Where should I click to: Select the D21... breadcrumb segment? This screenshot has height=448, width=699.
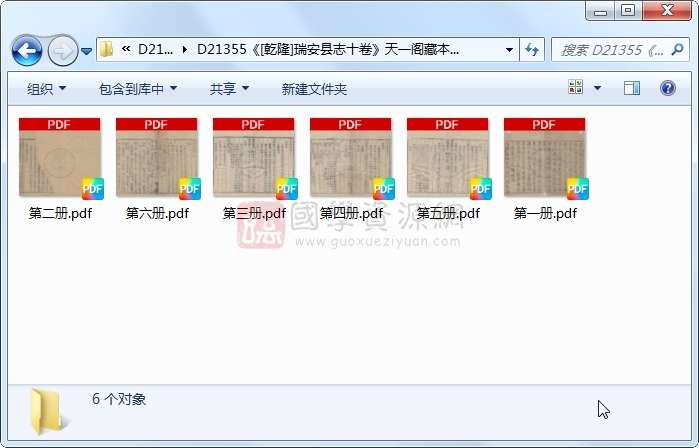pyautogui.click(x=155, y=49)
